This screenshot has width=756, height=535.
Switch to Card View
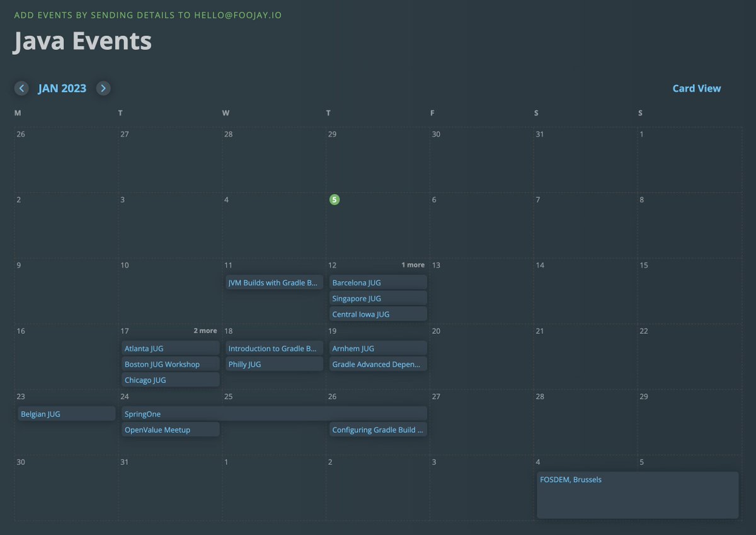click(696, 88)
